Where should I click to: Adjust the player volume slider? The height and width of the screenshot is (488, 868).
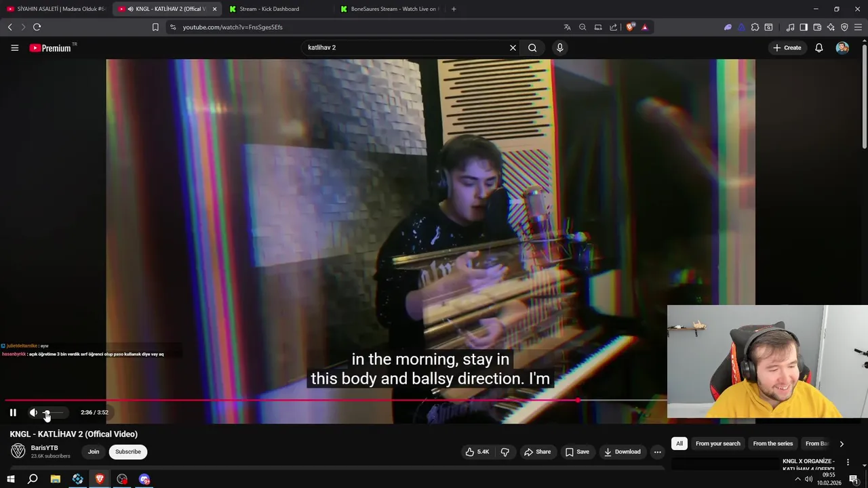53,412
